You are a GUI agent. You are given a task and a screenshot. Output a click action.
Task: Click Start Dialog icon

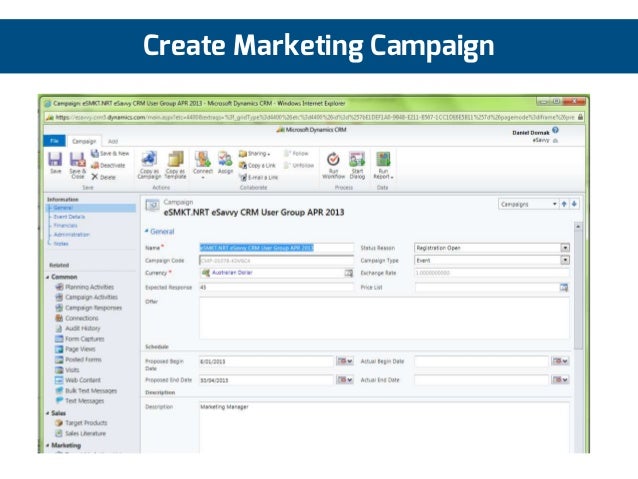pos(357,164)
